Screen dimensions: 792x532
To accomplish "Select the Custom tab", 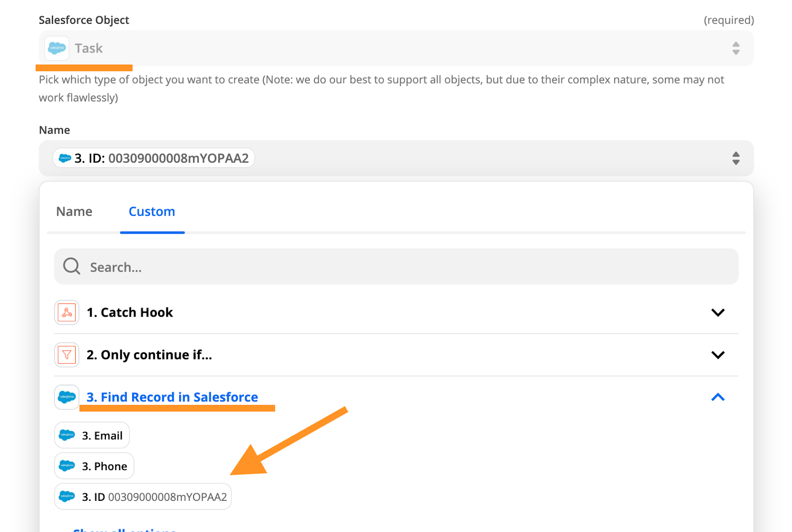I will 152,212.
